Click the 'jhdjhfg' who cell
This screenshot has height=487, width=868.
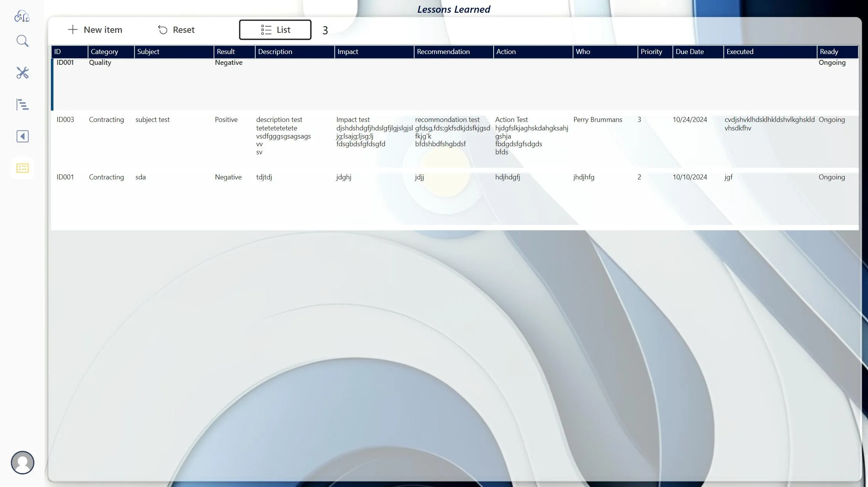pos(584,177)
